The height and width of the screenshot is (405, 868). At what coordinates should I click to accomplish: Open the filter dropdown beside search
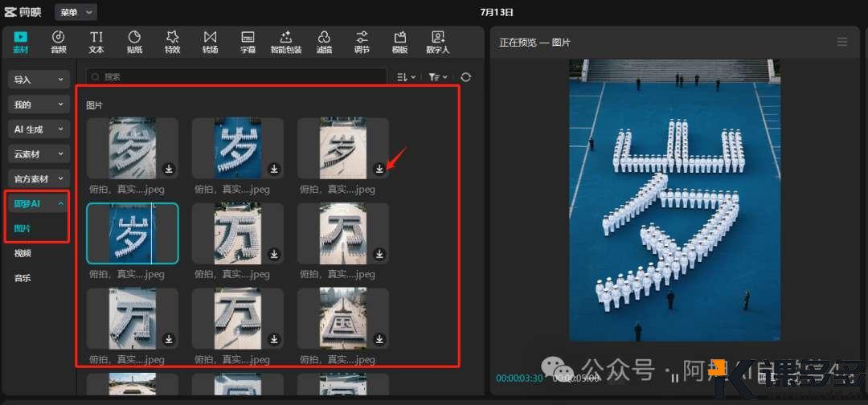(x=437, y=77)
